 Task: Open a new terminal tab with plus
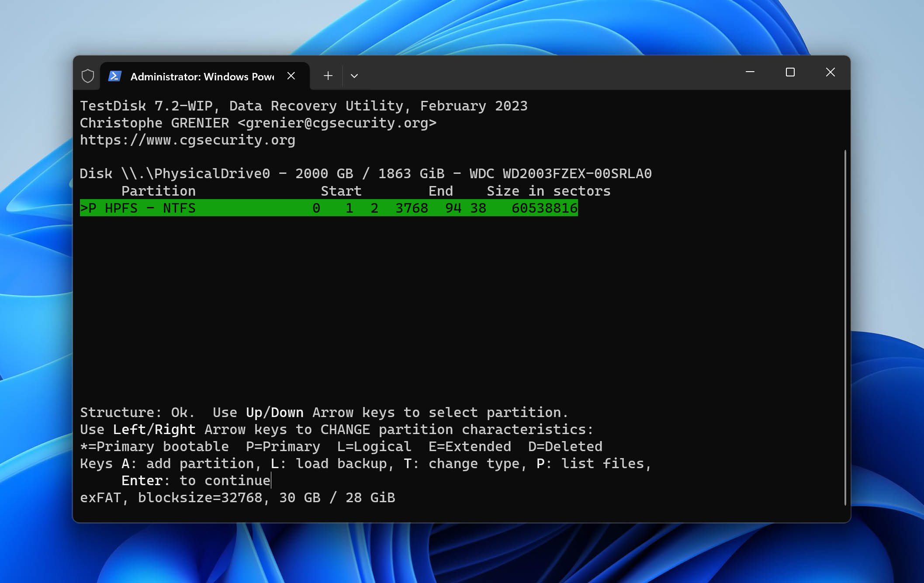pos(328,76)
